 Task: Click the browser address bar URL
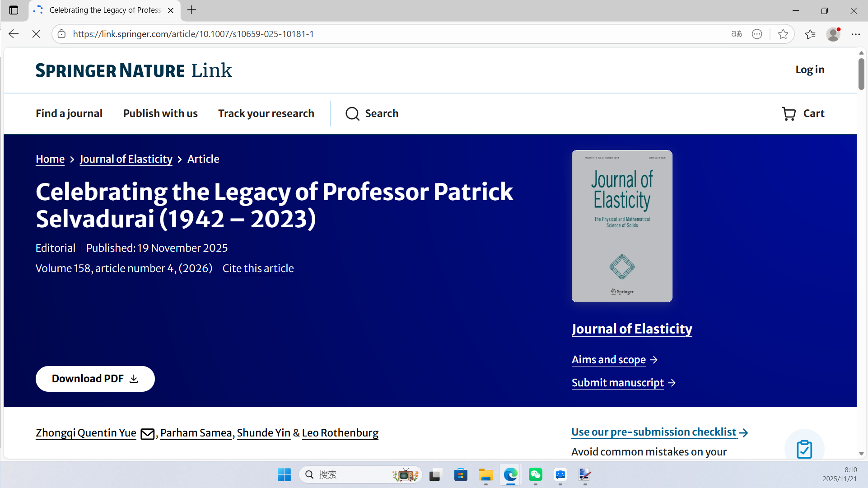click(193, 34)
